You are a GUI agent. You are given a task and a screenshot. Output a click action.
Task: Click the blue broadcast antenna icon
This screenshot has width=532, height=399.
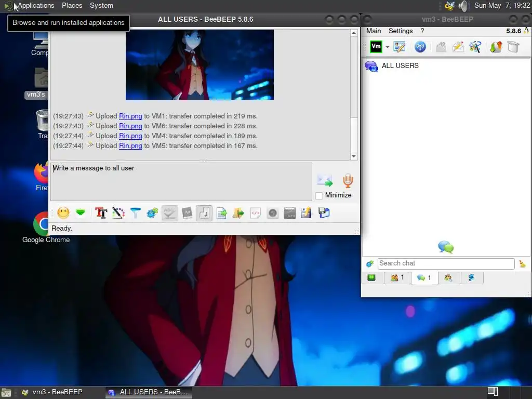click(x=420, y=46)
